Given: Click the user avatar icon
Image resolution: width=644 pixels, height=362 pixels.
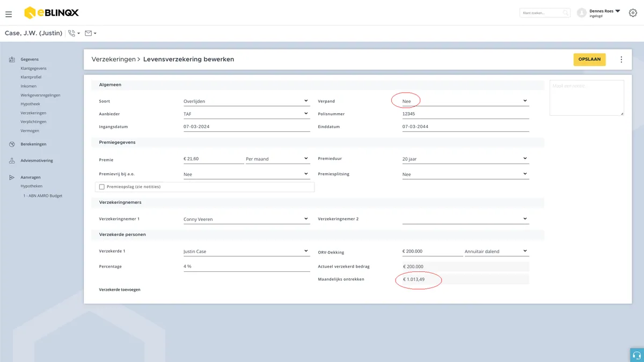Looking at the screenshot, I should (582, 13).
